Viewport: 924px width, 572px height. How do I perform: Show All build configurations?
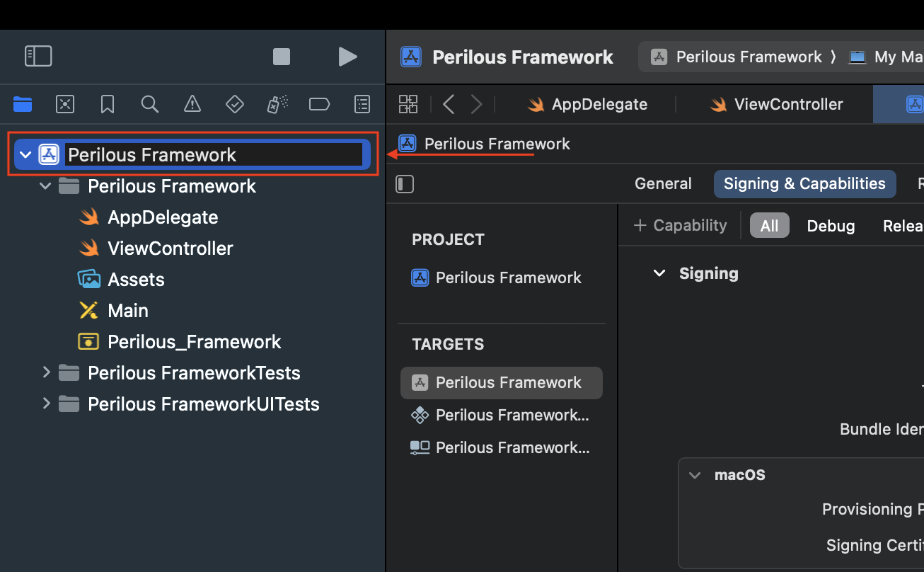pos(769,226)
